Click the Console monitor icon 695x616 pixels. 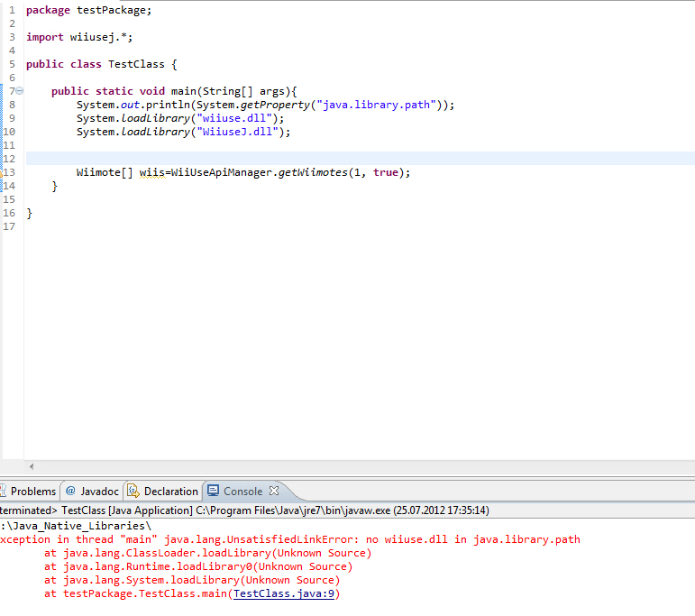click(x=214, y=492)
